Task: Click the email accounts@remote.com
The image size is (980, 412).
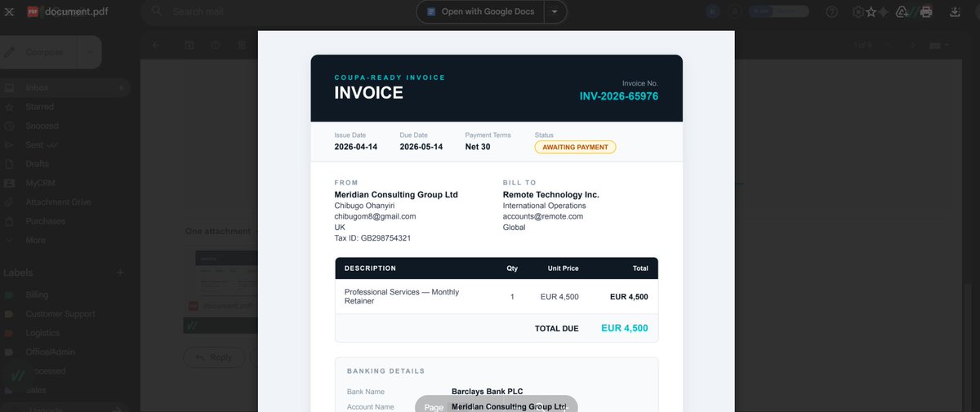Action: click(x=543, y=216)
